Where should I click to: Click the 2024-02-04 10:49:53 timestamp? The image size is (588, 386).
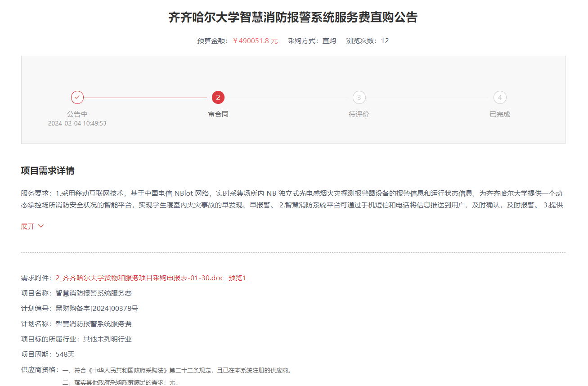[77, 123]
